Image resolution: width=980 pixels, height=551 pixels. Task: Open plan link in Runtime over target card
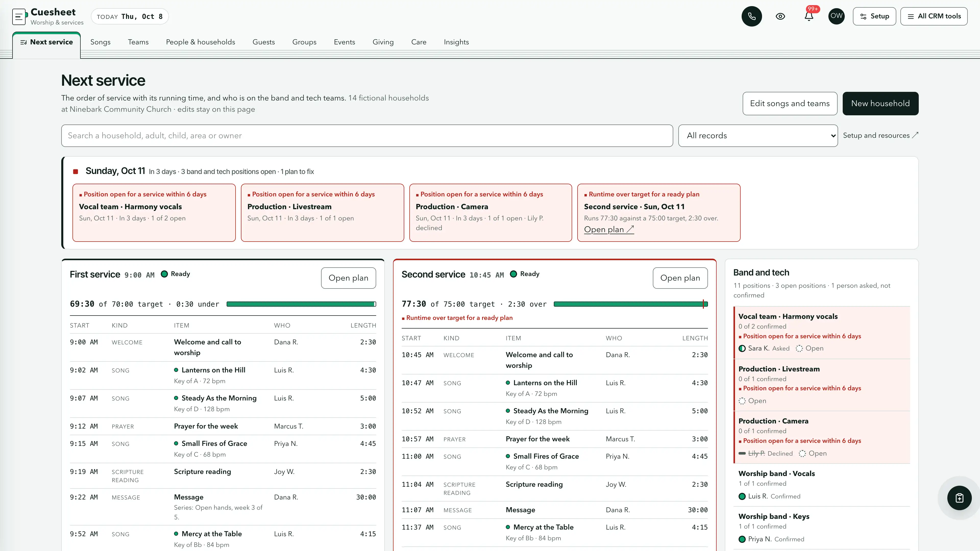tap(609, 230)
